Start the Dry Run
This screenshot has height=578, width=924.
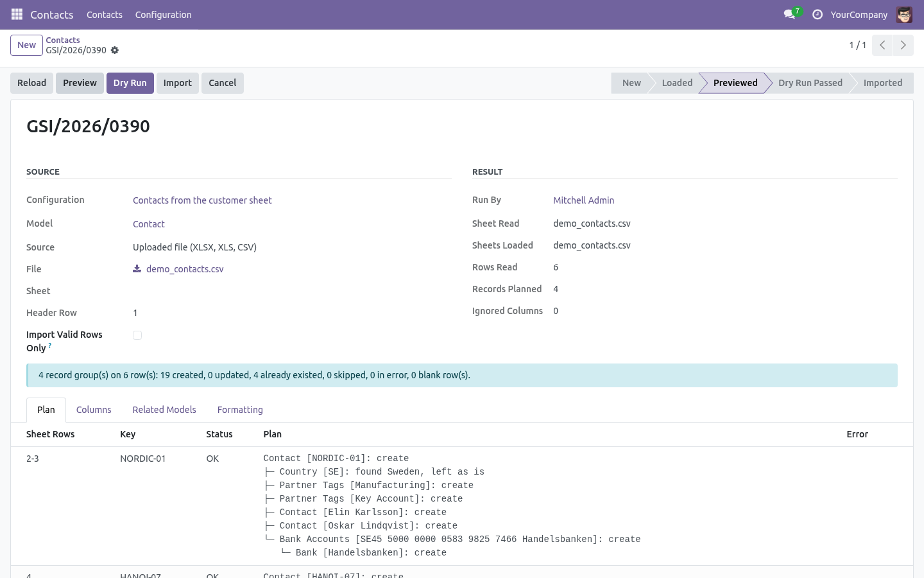click(x=130, y=83)
